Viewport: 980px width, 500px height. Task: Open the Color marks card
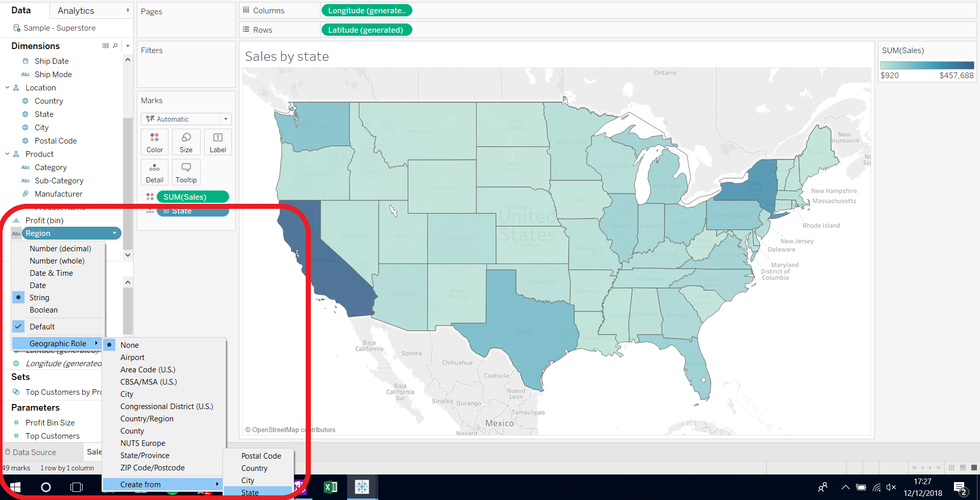[155, 142]
